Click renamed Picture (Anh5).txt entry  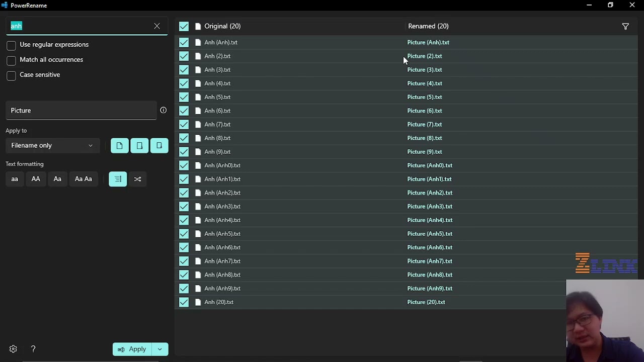coord(430,234)
